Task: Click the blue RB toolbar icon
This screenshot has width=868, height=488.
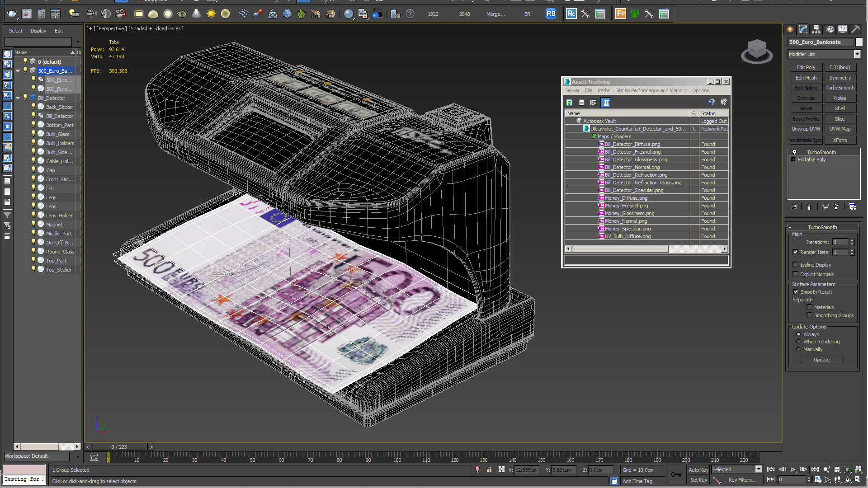Action: (x=551, y=14)
